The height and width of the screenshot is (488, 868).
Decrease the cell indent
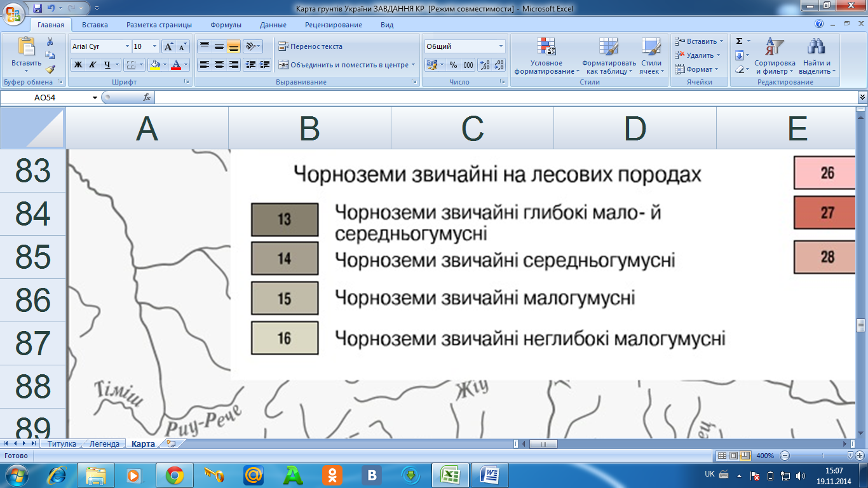[250, 65]
